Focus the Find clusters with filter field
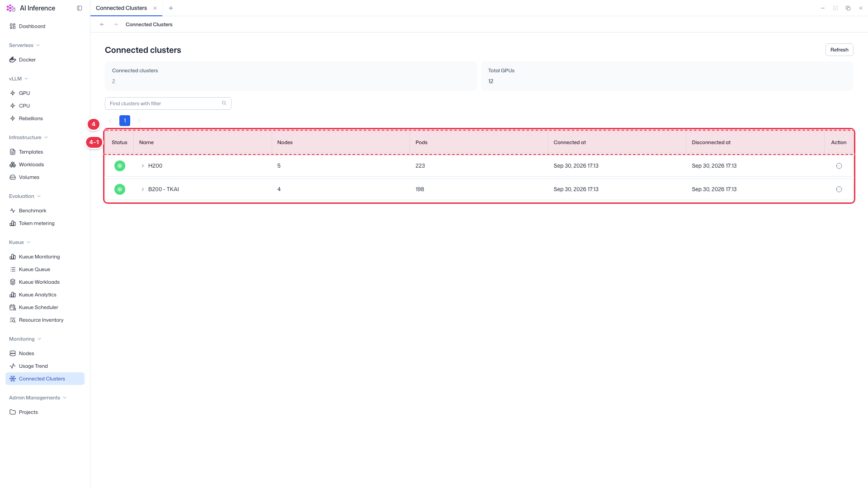Image resolution: width=868 pixels, height=488 pixels. [x=168, y=103]
